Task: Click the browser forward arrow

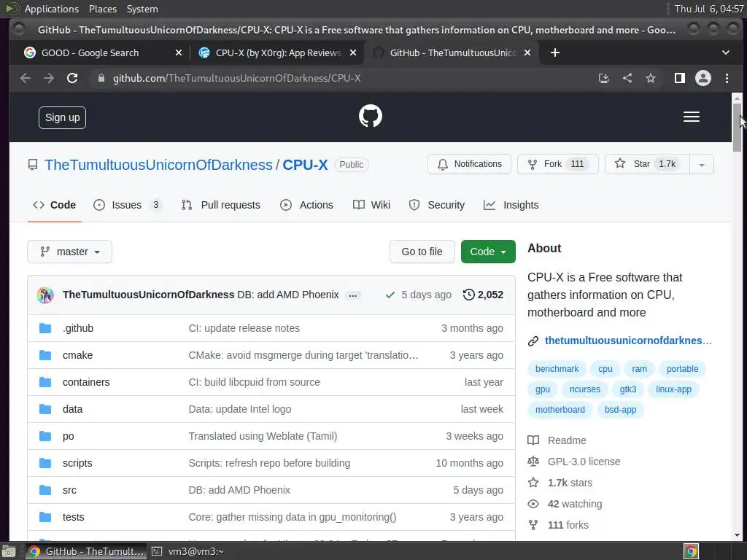Action: [49, 78]
